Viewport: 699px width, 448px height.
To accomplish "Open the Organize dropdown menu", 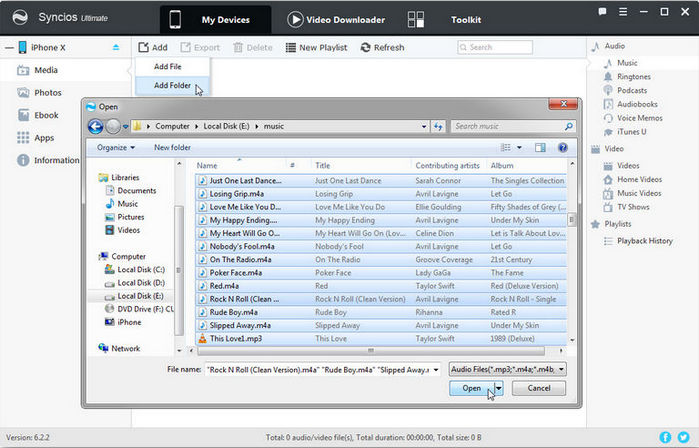I will point(116,148).
